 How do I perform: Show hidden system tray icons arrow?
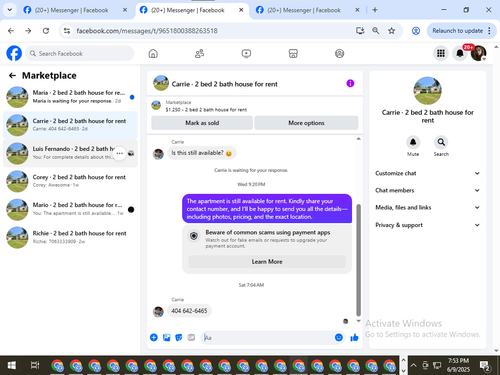click(413, 365)
